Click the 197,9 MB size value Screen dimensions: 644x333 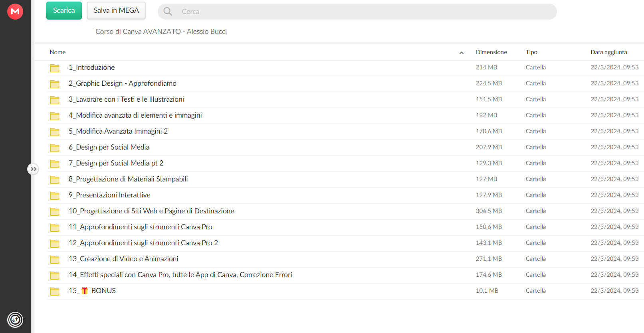pos(489,195)
